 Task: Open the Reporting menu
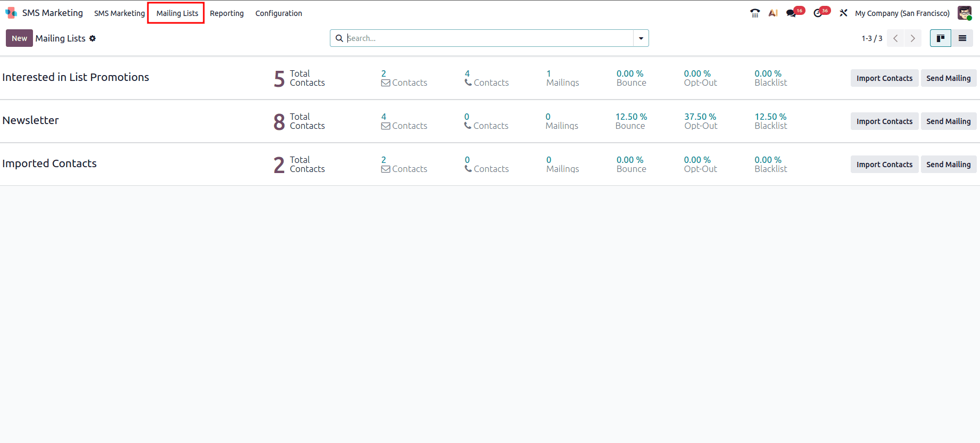pyautogui.click(x=227, y=13)
